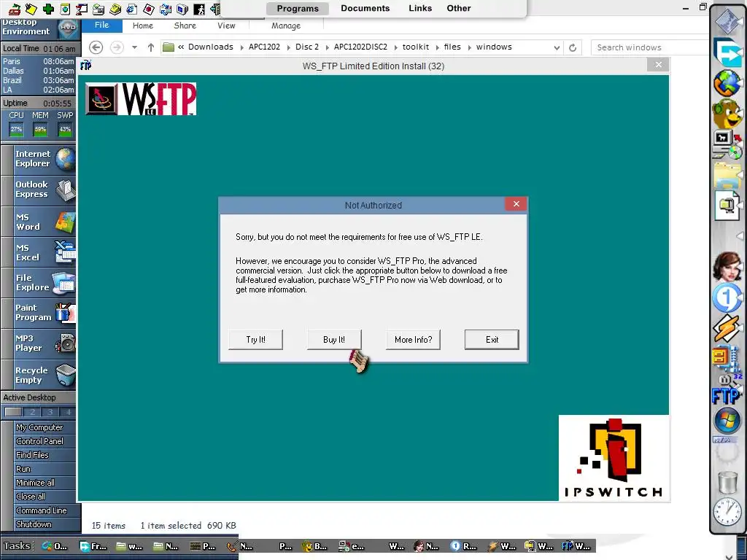Switch to active desktop 2
The height and width of the screenshot is (560, 747).
(32, 412)
